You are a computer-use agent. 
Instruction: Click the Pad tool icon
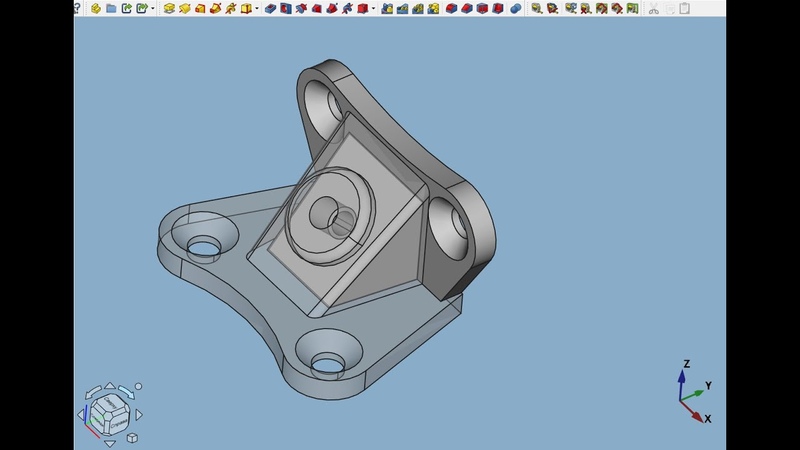coord(170,8)
